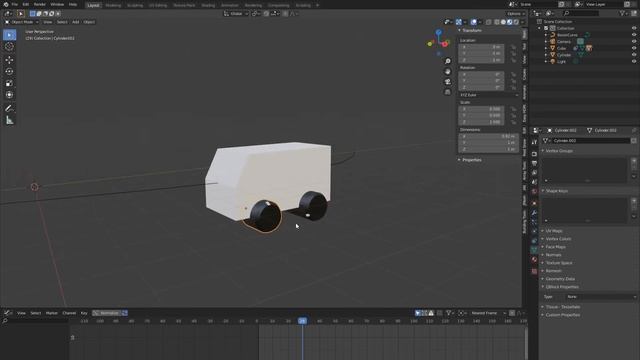Open the XYZ Euler rotation mode dropdown
The image size is (640, 360).
(x=488, y=95)
